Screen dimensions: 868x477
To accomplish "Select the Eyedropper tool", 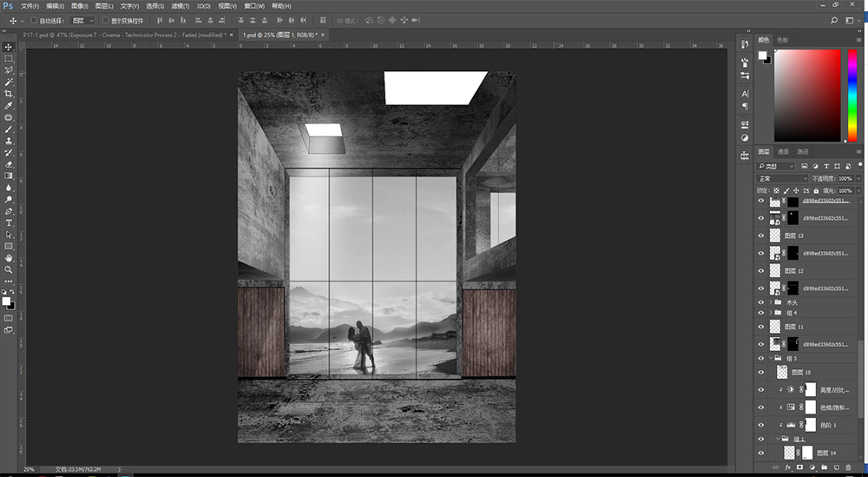I will click(9, 105).
